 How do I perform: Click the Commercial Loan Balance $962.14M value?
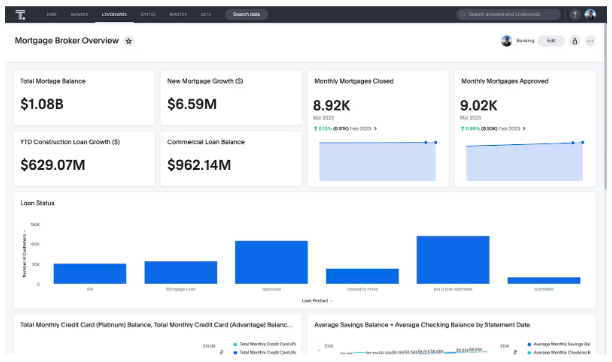click(x=199, y=165)
